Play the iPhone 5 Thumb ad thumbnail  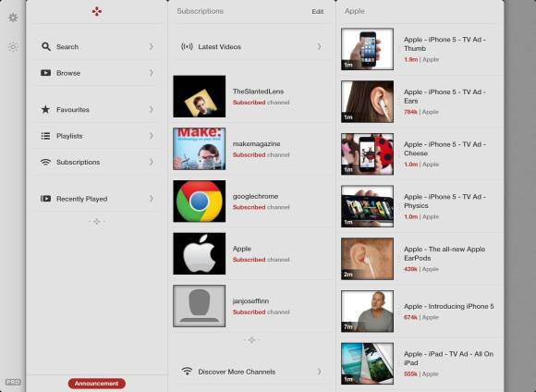[368, 49]
